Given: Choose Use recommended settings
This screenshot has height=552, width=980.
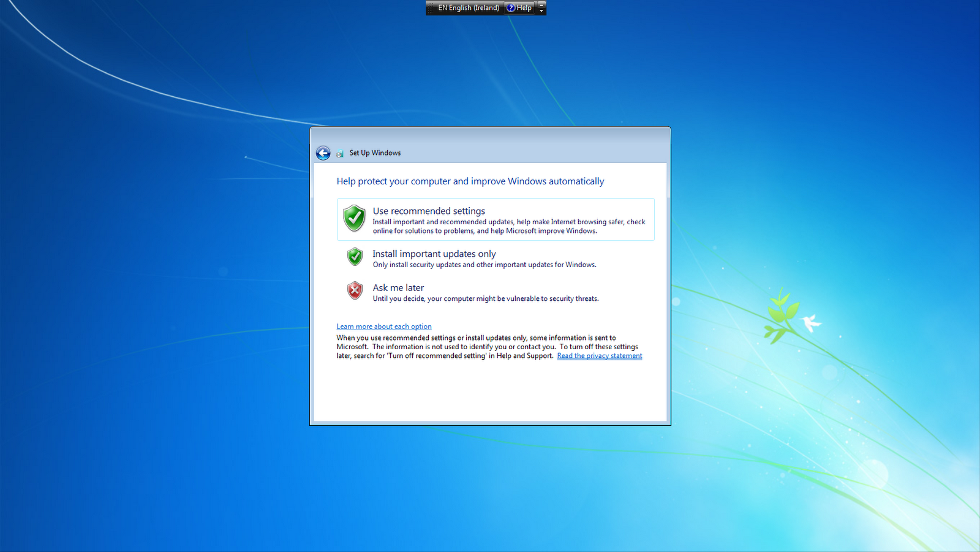Looking at the screenshot, I should (x=496, y=219).
